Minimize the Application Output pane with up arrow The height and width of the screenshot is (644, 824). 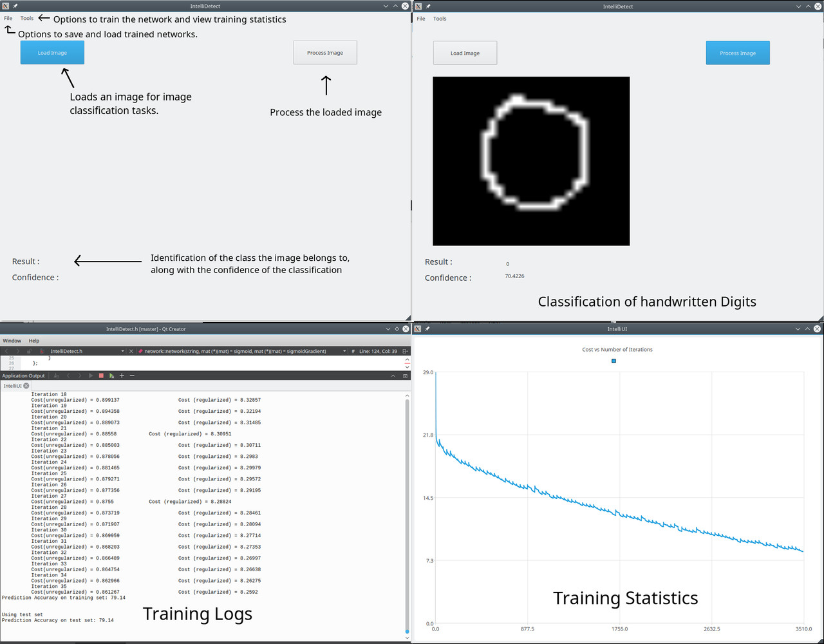tap(393, 375)
